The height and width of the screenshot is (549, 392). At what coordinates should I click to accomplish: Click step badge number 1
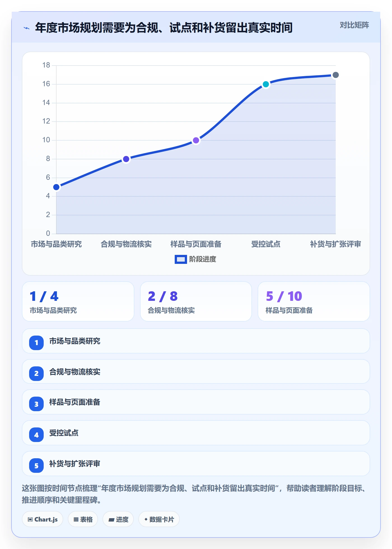click(x=36, y=343)
